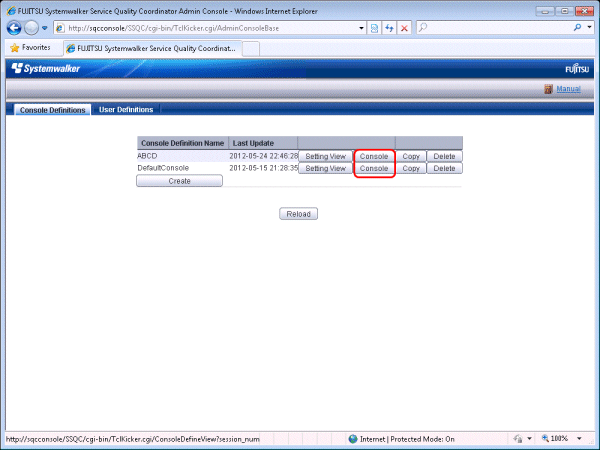Click the Manual book icon

[x=548, y=89]
